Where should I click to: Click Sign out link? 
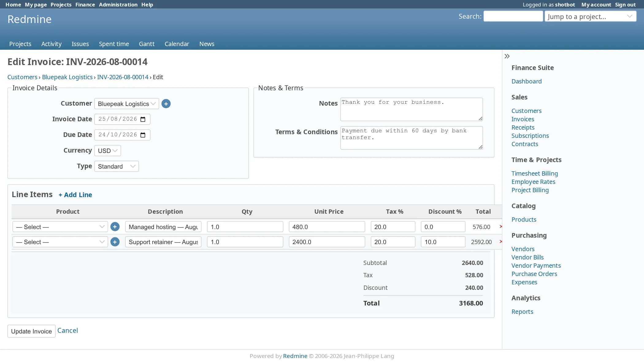[625, 5]
